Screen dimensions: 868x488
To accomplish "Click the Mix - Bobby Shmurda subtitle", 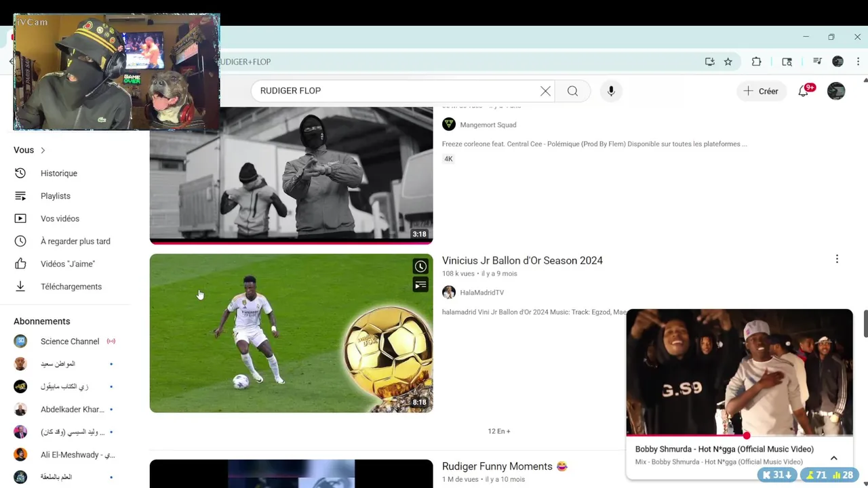I will point(719,462).
